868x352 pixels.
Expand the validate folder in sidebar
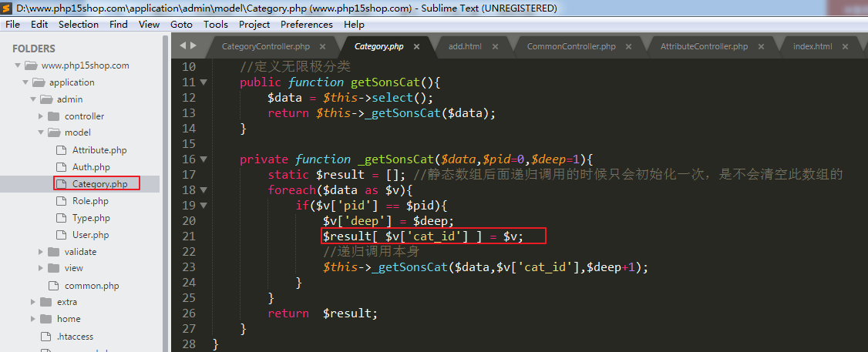tap(41, 252)
